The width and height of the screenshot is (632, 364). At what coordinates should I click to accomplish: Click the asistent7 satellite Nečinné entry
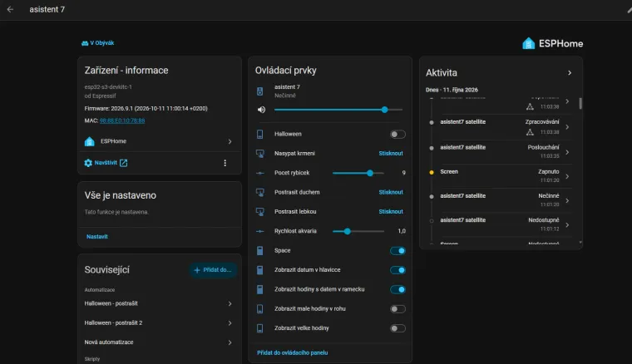pos(500,200)
